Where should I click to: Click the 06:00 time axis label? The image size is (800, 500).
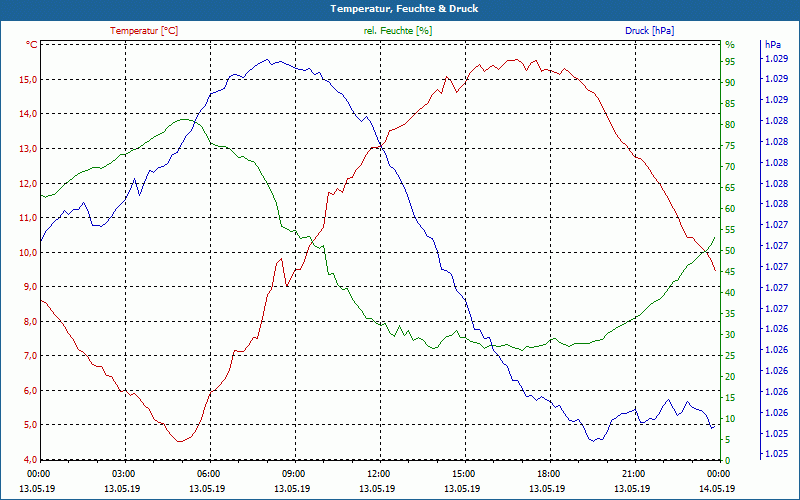coord(208,474)
